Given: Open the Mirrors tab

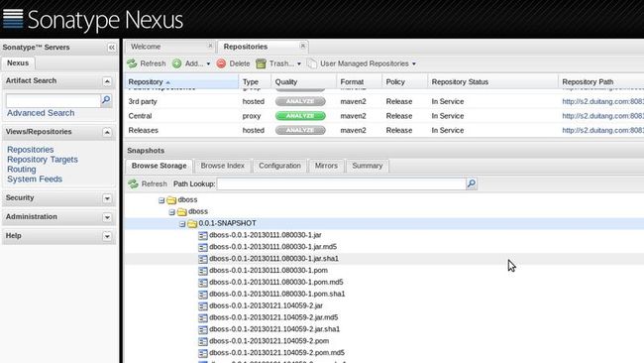Looking at the screenshot, I should (x=326, y=166).
